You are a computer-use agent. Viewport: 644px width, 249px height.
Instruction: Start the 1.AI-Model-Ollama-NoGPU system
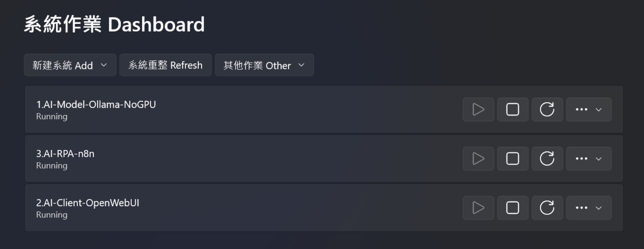tap(478, 110)
